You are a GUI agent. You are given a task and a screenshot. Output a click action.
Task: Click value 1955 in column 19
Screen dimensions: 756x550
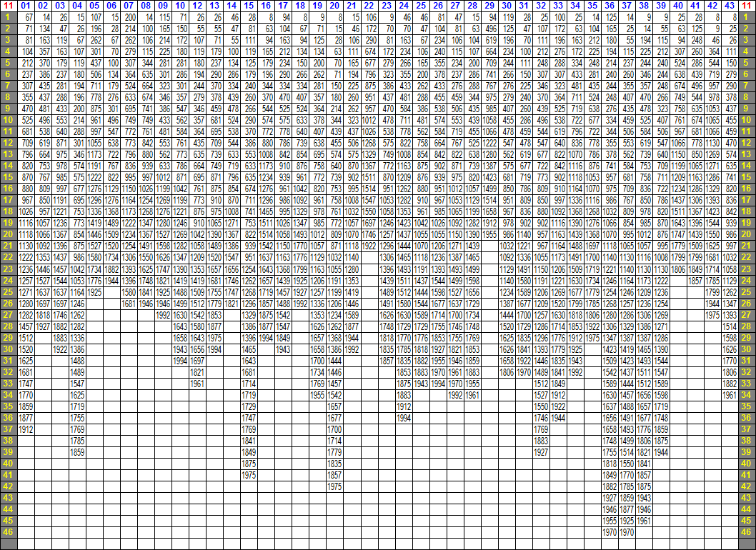(x=317, y=395)
